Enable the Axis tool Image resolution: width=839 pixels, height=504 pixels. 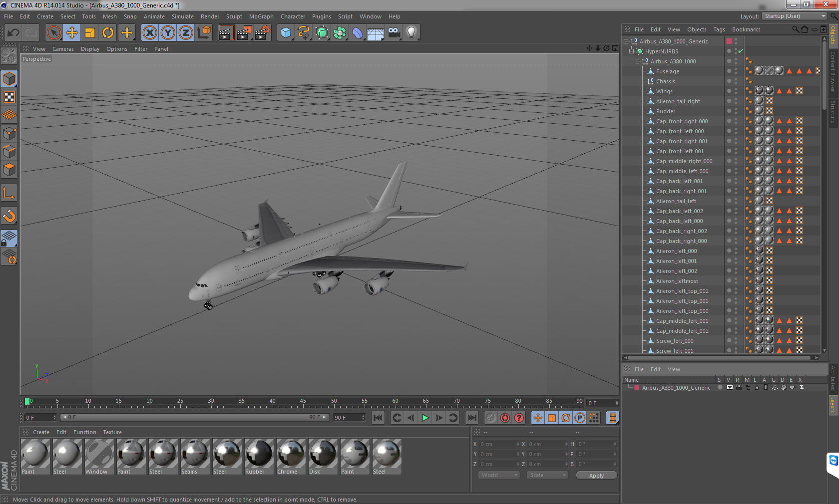tap(9, 193)
